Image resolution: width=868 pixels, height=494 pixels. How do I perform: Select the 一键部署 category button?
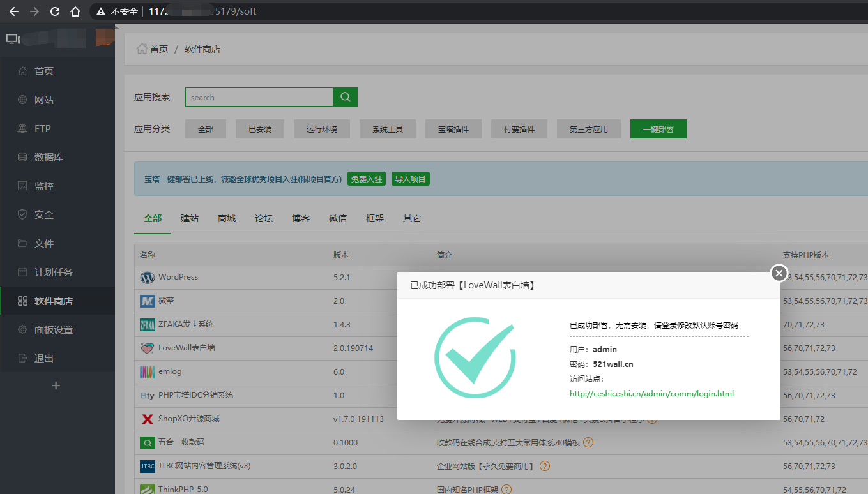point(659,129)
